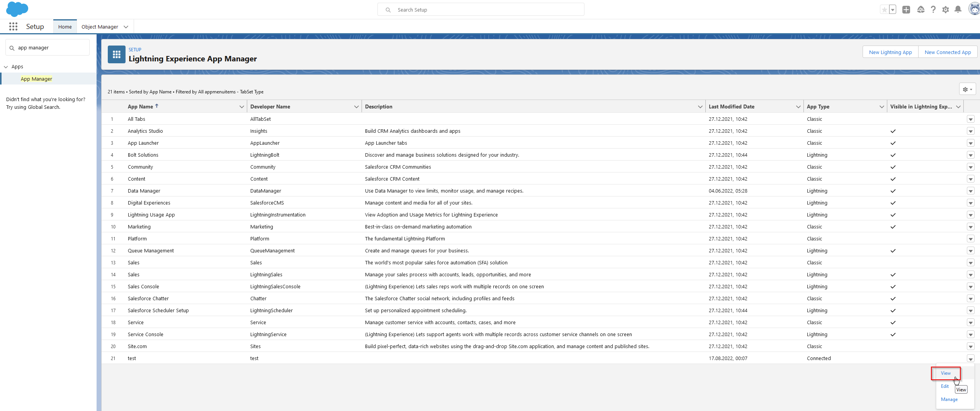Click the New Connected App button
This screenshot has width=980, height=411.
(948, 52)
